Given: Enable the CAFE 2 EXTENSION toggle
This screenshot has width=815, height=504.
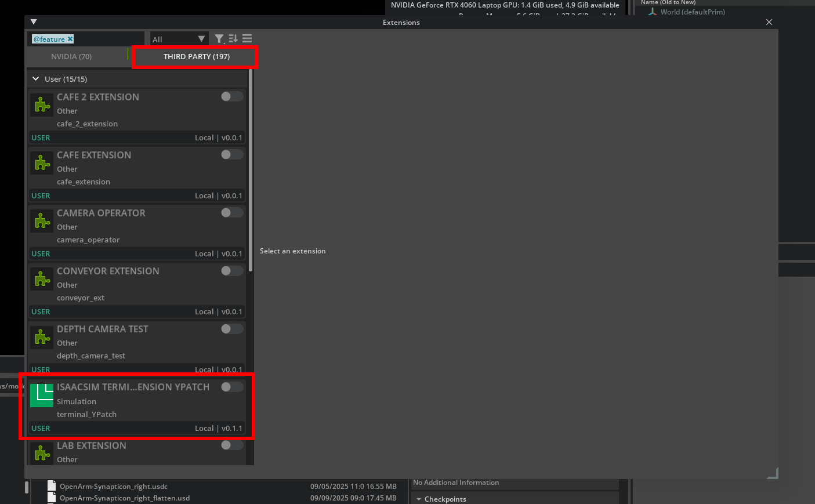Looking at the screenshot, I should point(231,97).
